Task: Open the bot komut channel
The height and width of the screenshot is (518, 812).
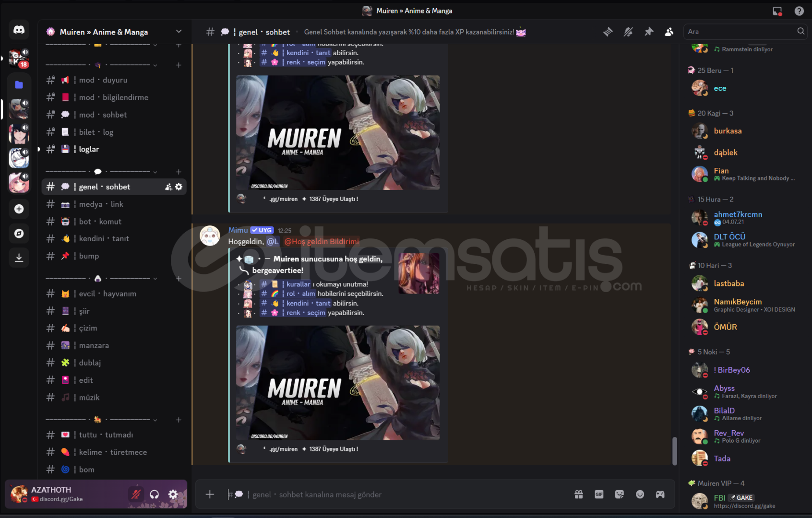Action: point(114,222)
